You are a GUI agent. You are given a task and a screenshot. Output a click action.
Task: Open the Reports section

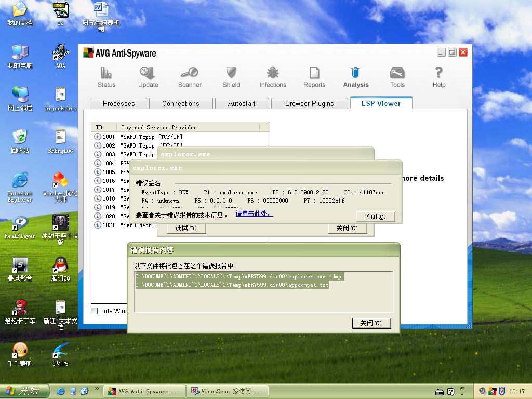[314, 77]
